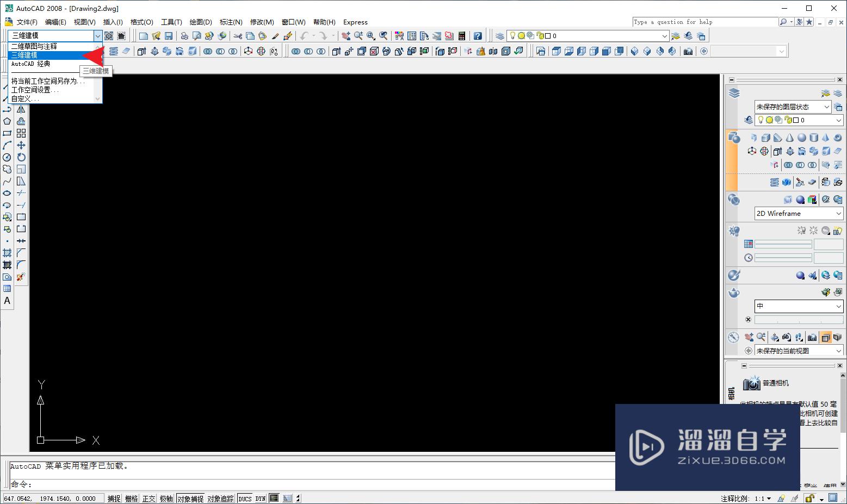Open the annotation scale 1:1 dropdown

click(763, 499)
